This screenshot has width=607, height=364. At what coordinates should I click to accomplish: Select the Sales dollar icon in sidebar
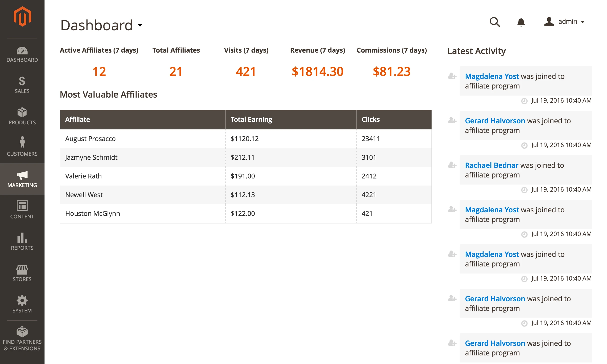[x=22, y=83]
